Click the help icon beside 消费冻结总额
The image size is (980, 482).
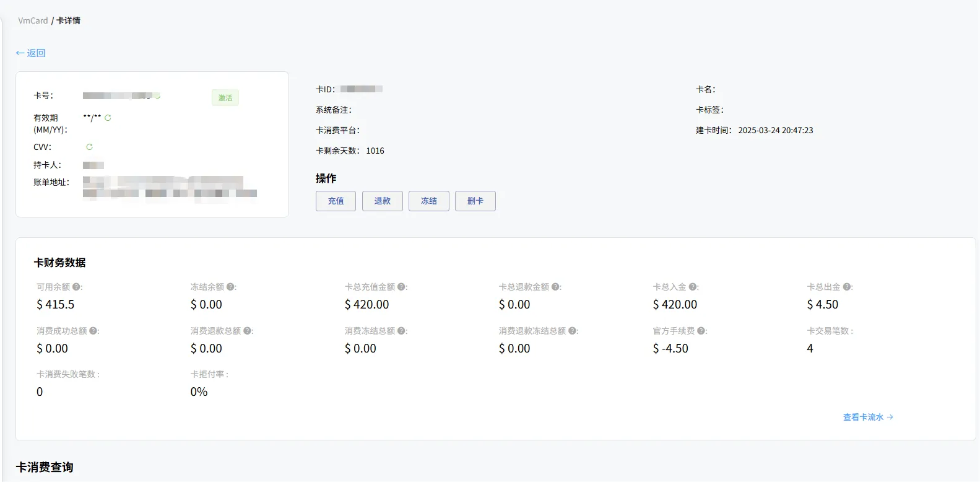pyautogui.click(x=401, y=331)
